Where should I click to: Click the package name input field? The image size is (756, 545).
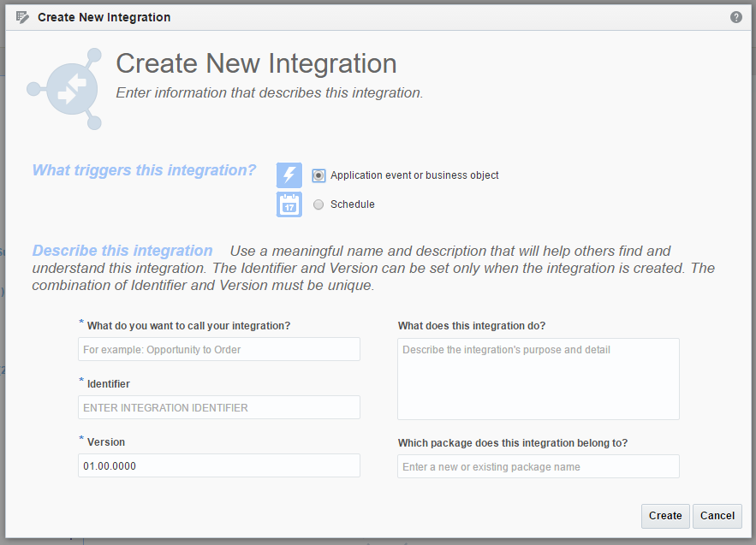click(538, 466)
